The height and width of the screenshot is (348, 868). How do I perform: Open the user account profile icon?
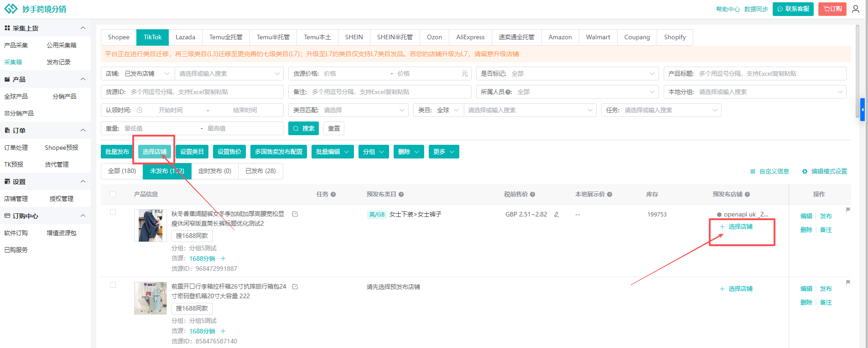(856, 9)
